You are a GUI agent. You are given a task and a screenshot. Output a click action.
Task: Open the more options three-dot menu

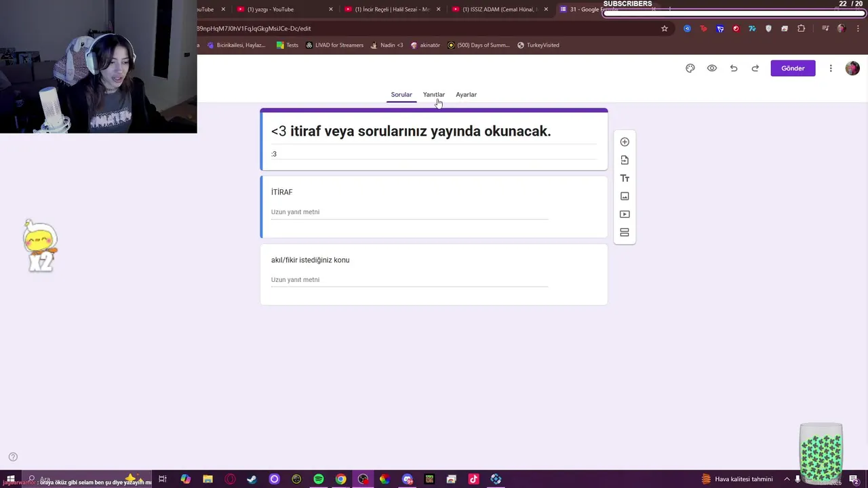831,68
